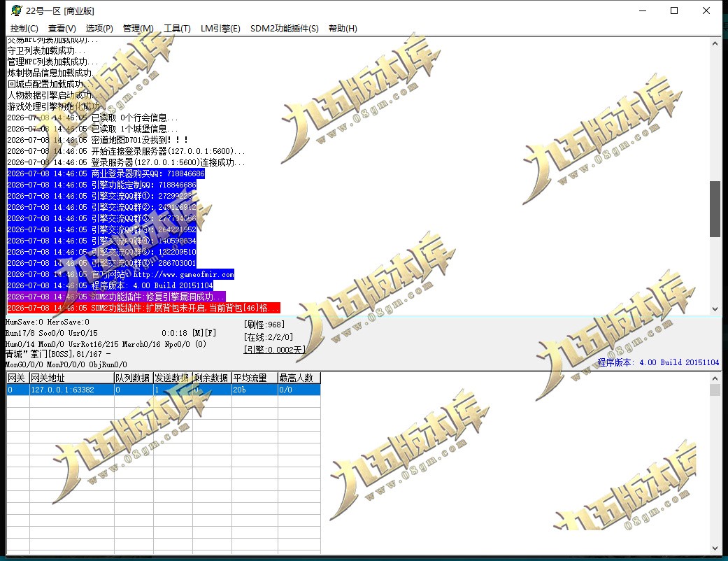Open the 工具(T) menu
This screenshot has height=561, width=728.
[177, 29]
